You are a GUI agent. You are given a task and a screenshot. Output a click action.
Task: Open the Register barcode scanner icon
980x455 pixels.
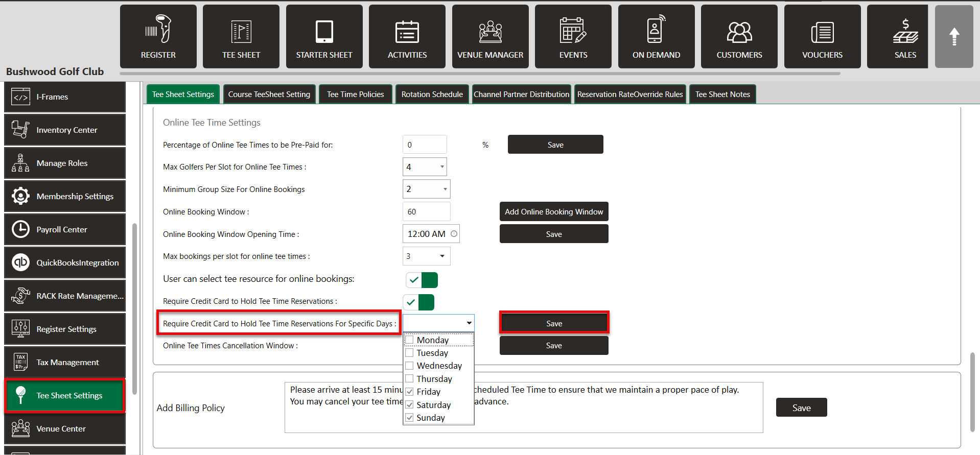(158, 30)
